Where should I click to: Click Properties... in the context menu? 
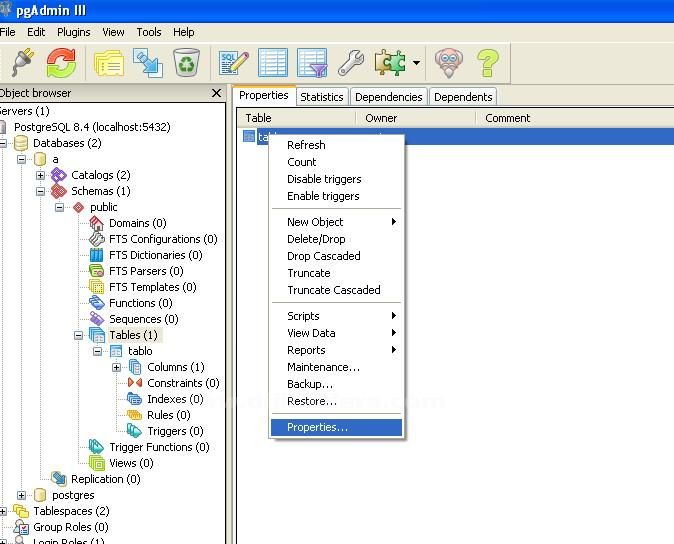point(337,427)
